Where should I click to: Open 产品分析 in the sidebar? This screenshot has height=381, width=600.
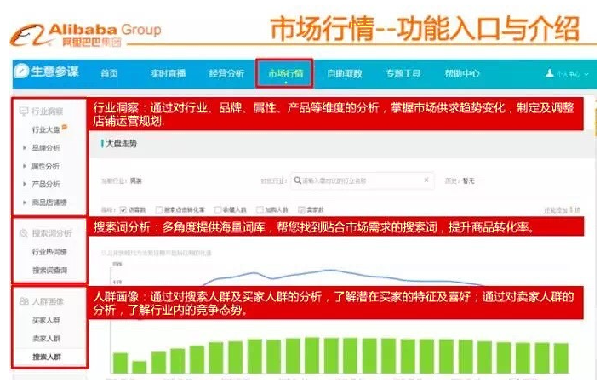click(46, 184)
